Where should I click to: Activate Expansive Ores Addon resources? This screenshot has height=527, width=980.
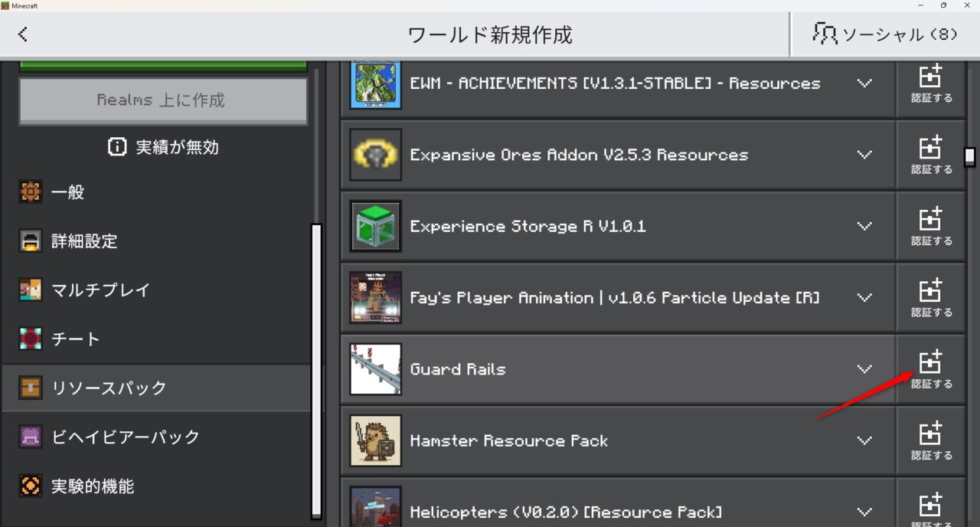[x=930, y=155]
